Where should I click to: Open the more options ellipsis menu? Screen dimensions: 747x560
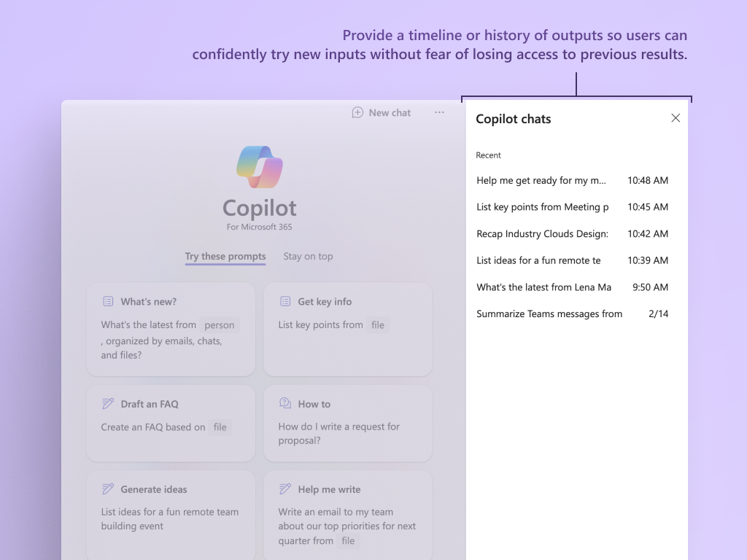pyautogui.click(x=439, y=112)
